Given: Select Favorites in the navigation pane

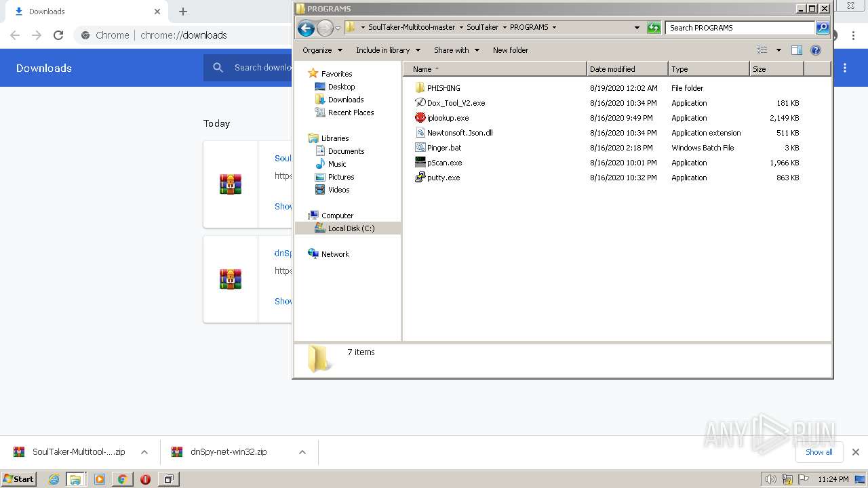Looking at the screenshot, I should tap(336, 74).
